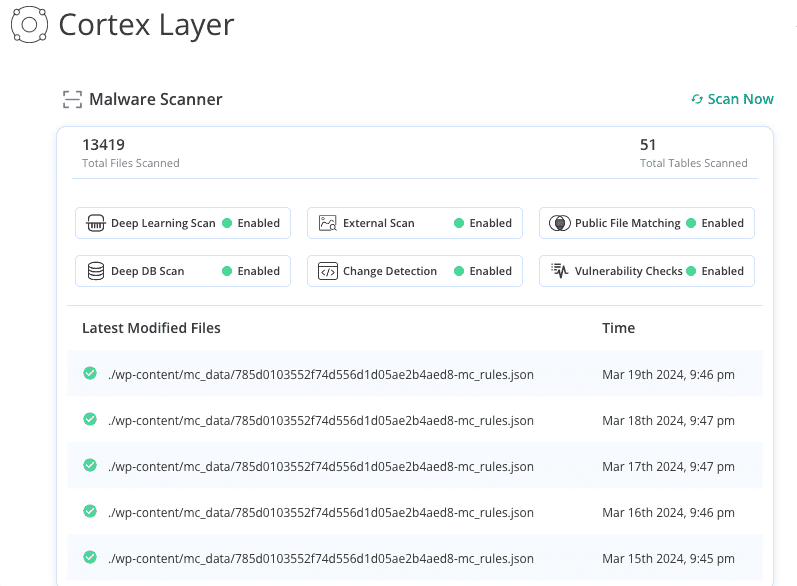Select the mc_rules.json path modified Mar 16th
The height and width of the screenshot is (586, 797).
(321, 513)
